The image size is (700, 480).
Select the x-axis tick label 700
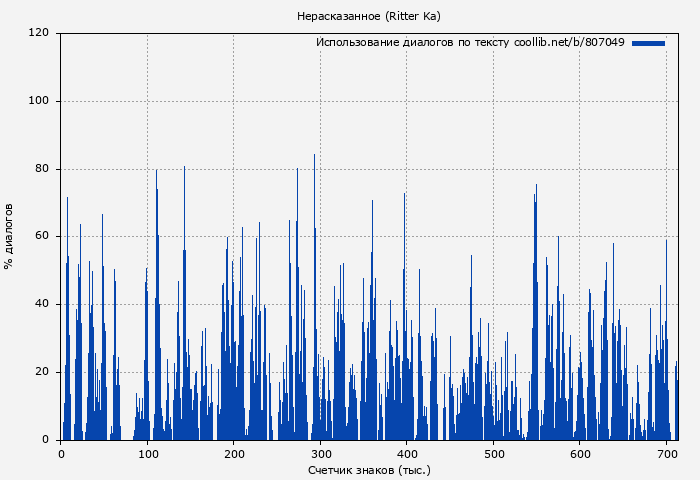coord(665,454)
